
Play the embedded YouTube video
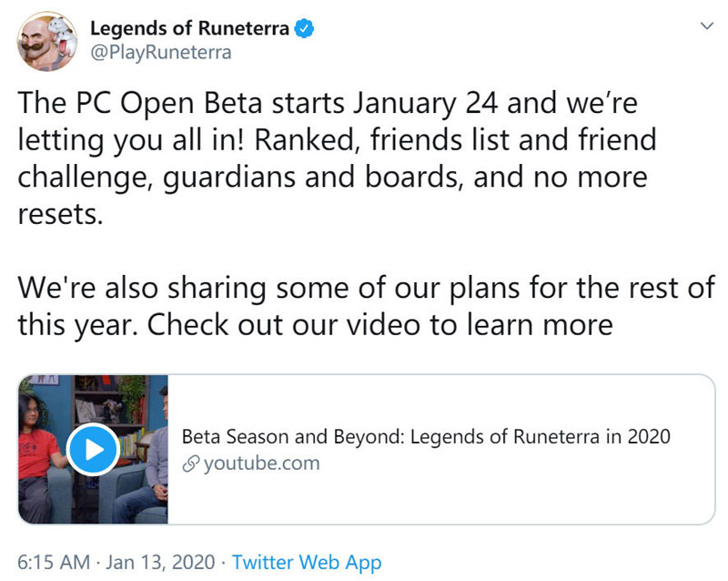pyautogui.click(x=93, y=450)
